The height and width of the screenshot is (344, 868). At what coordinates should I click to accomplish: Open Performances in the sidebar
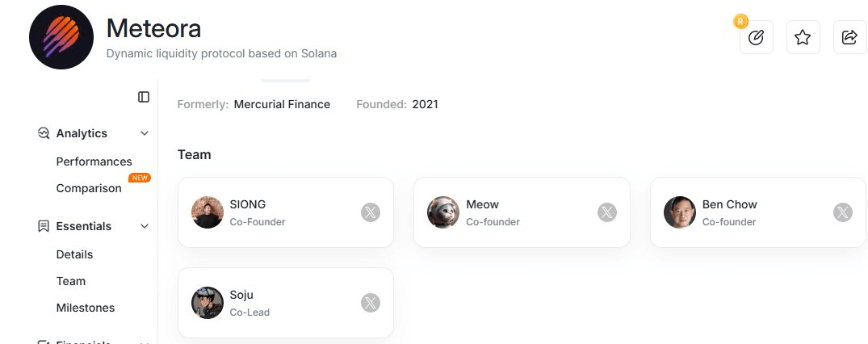(94, 162)
